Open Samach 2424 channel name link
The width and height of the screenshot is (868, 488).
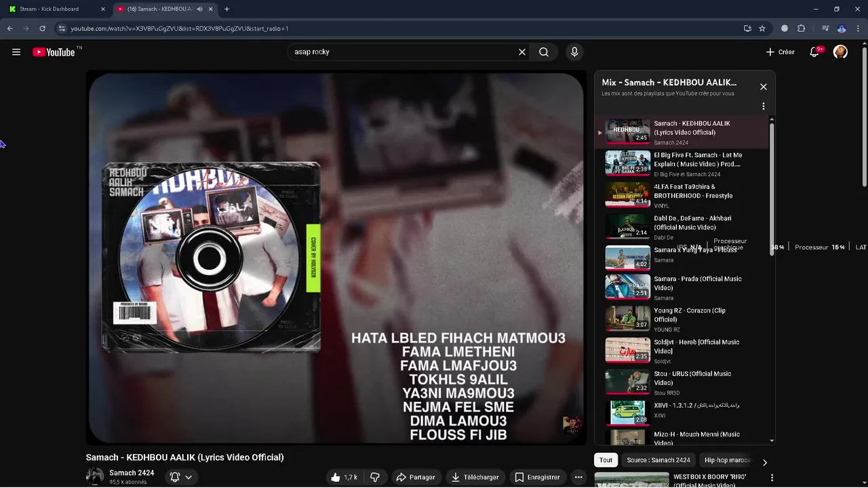point(132,473)
